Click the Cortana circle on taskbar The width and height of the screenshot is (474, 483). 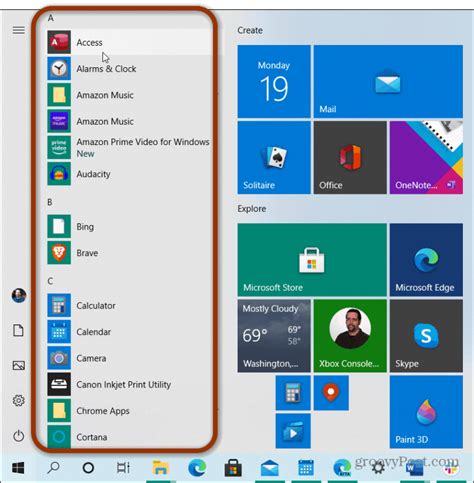[x=88, y=468]
